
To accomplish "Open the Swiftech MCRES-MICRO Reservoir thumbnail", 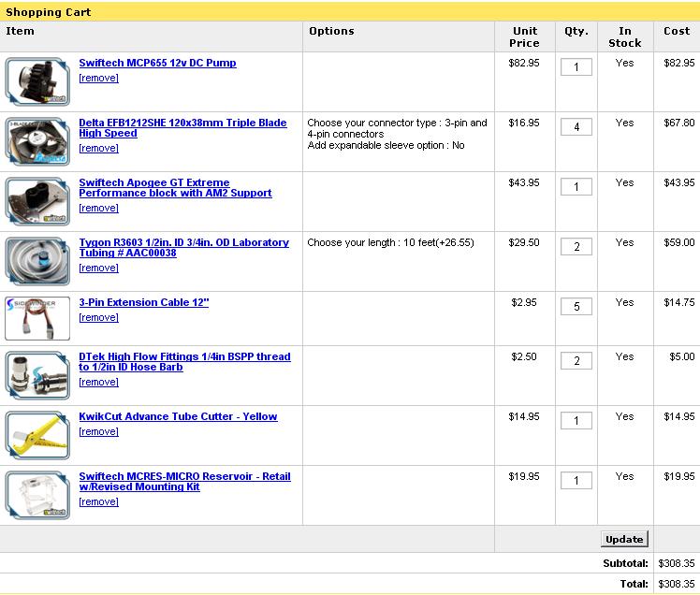I will tap(37, 495).
